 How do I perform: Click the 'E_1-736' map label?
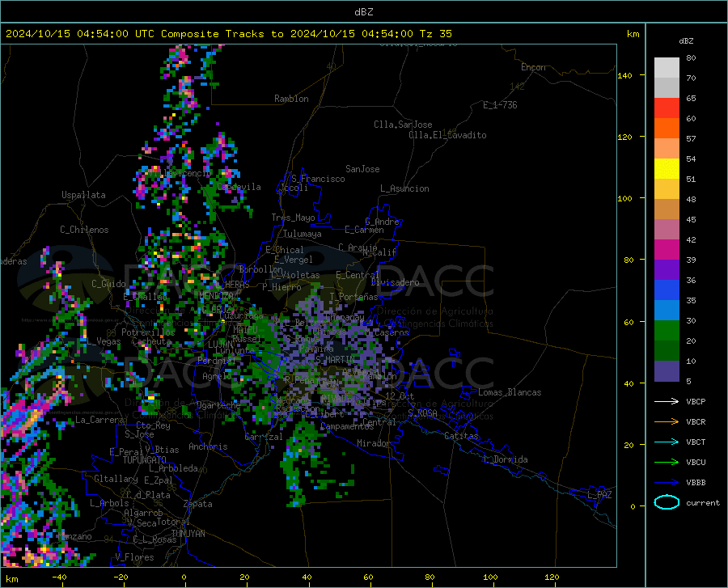[x=500, y=105]
